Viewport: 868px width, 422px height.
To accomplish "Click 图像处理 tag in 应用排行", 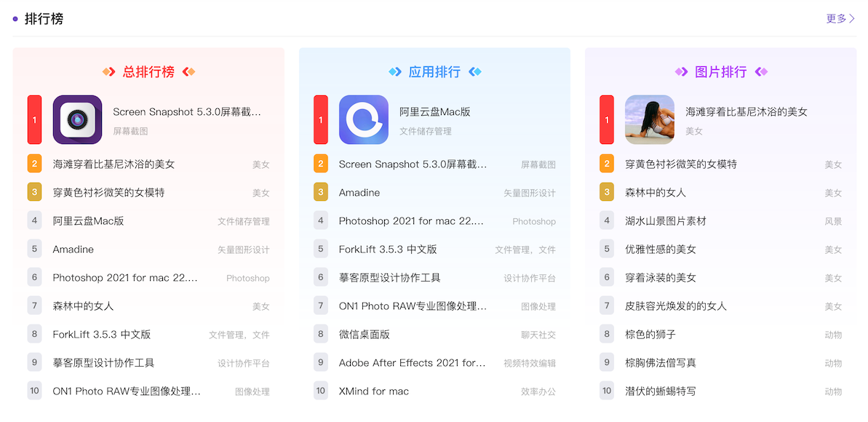I will [x=538, y=306].
